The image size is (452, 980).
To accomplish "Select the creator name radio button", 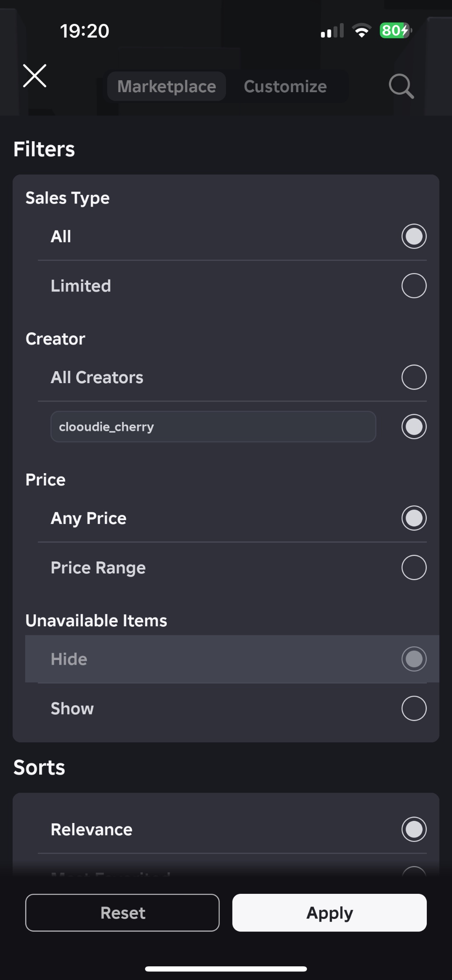I will click(414, 427).
